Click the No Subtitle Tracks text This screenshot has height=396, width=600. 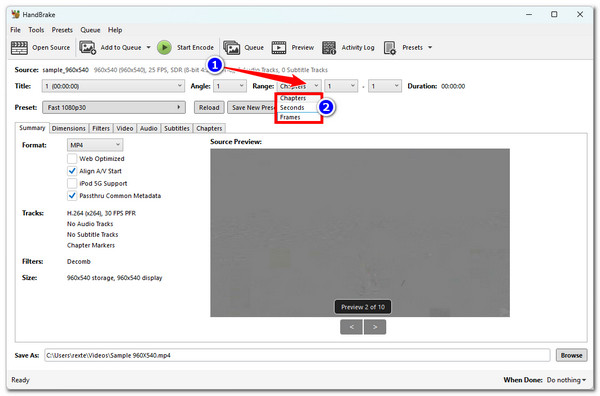tap(93, 235)
